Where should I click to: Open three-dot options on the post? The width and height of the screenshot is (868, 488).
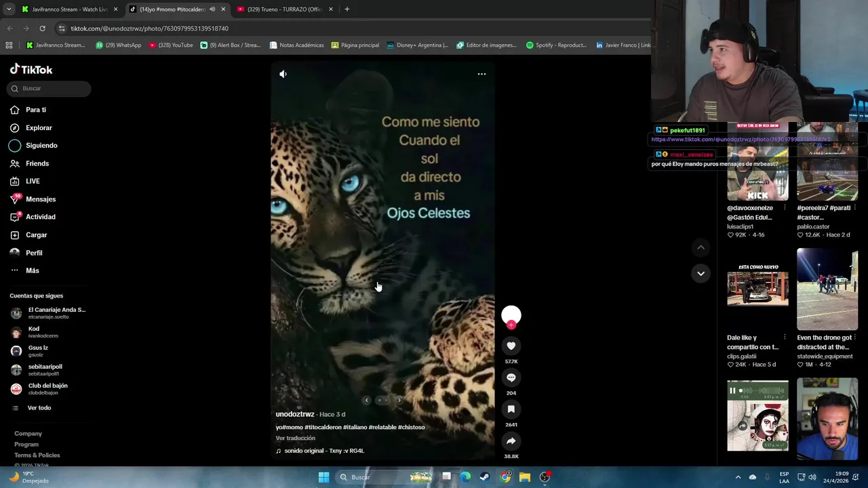(x=481, y=74)
